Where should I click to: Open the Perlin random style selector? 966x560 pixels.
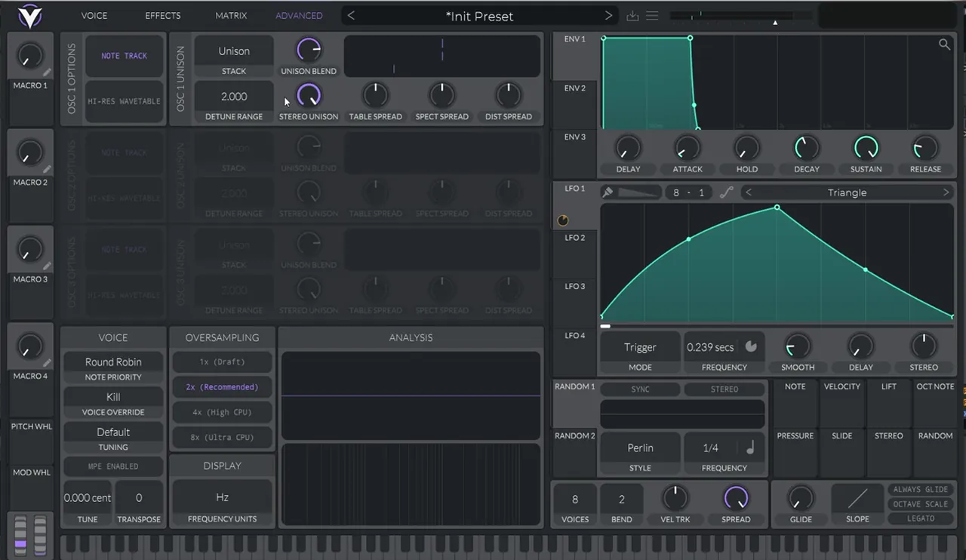(x=640, y=448)
